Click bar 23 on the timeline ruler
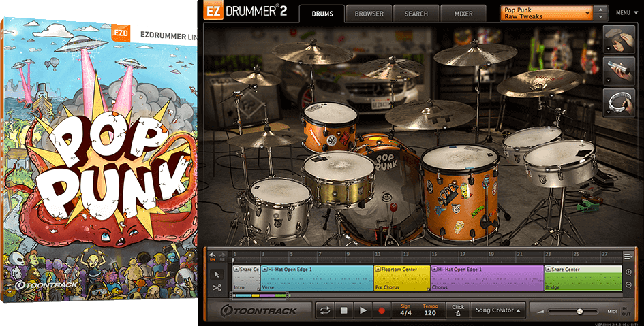The image size is (644, 326). pyautogui.click(x=548, y=255)
